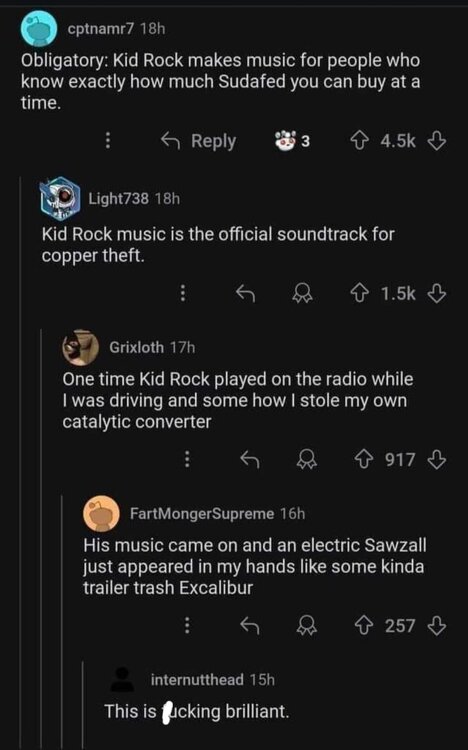468x750 pixels.
Task: Downvote cptnamr7's Sudafed comment
Action: (x=436, y=141)
